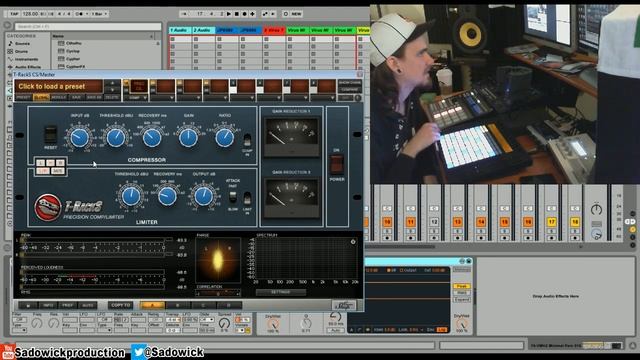Click the spectrum corner circle icon
The image size is (640, 360).
[353, 242]
